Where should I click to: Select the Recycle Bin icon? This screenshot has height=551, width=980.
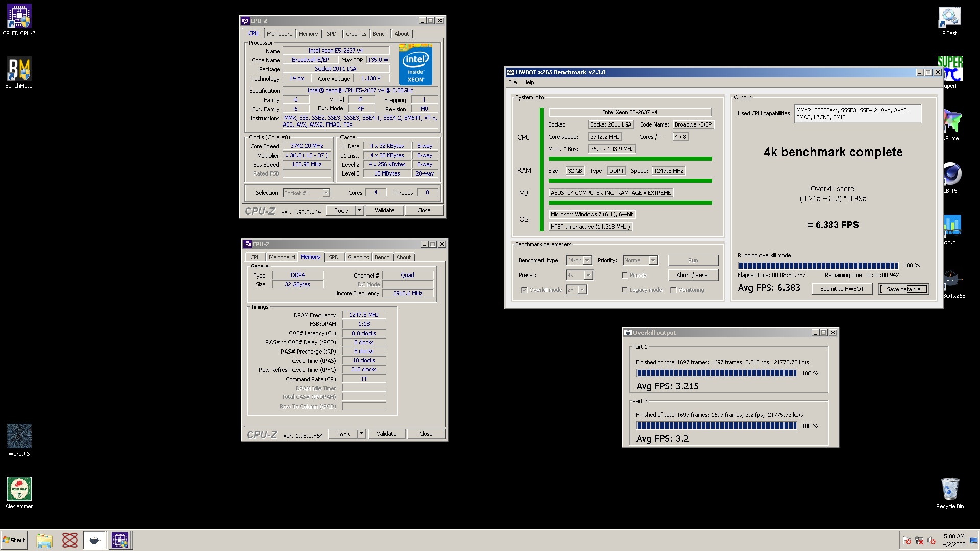point(950,493)
